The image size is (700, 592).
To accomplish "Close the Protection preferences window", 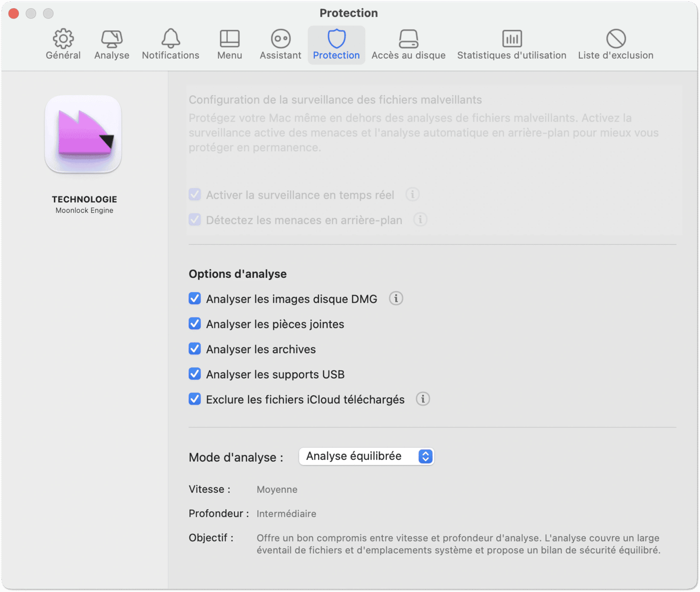I will [x=14, y=13].
